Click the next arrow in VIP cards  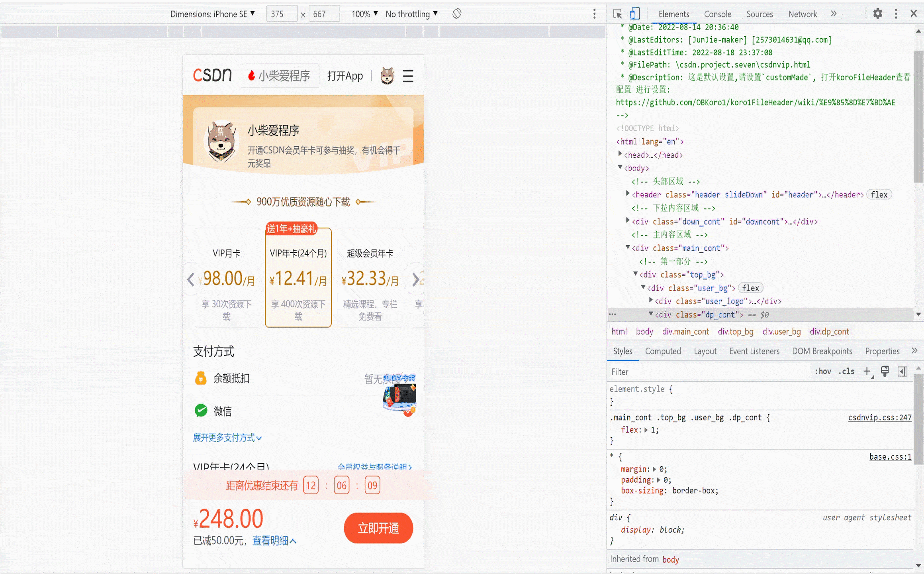415,279
